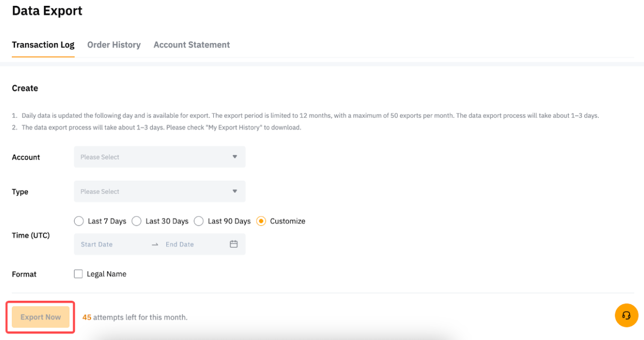Select the Last 7 Days option
The width and height of the screenshot is (644, 340).
[79, 221]
